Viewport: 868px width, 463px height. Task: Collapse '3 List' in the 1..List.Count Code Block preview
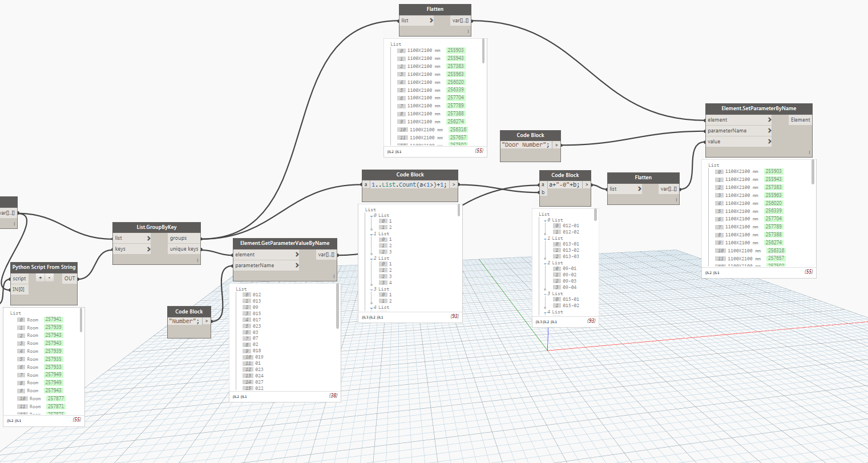[372, 289]
